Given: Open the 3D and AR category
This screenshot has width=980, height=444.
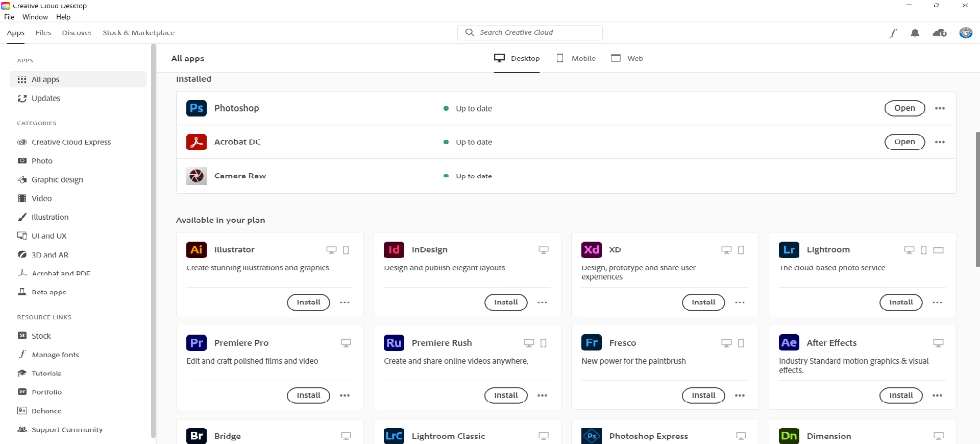Looking at the screenshot, I should pos(78,255).
